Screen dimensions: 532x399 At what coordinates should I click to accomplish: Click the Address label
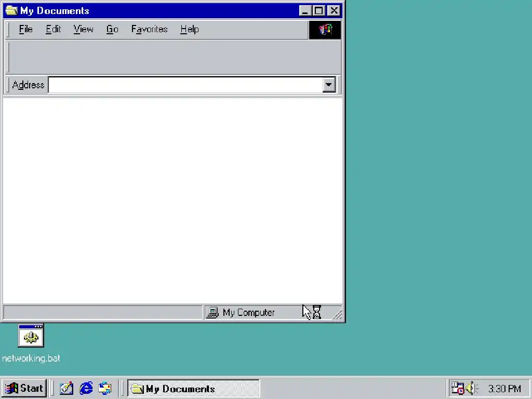pos(28,85)
